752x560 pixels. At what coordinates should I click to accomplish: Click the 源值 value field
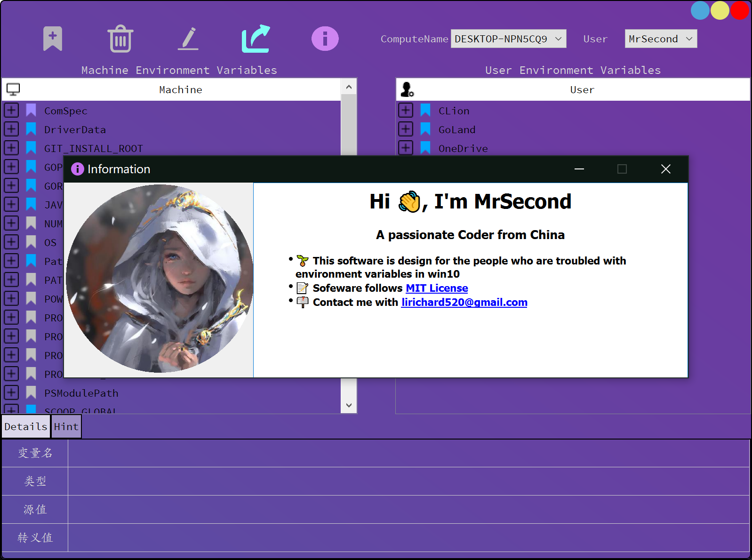click(x=408, y=510)
